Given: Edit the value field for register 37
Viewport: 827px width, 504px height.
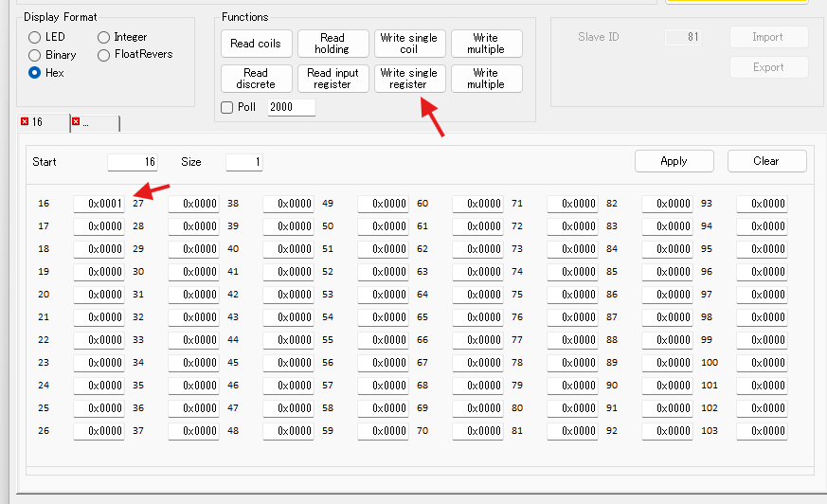Looking at the screenshot, I should (193, 431).
